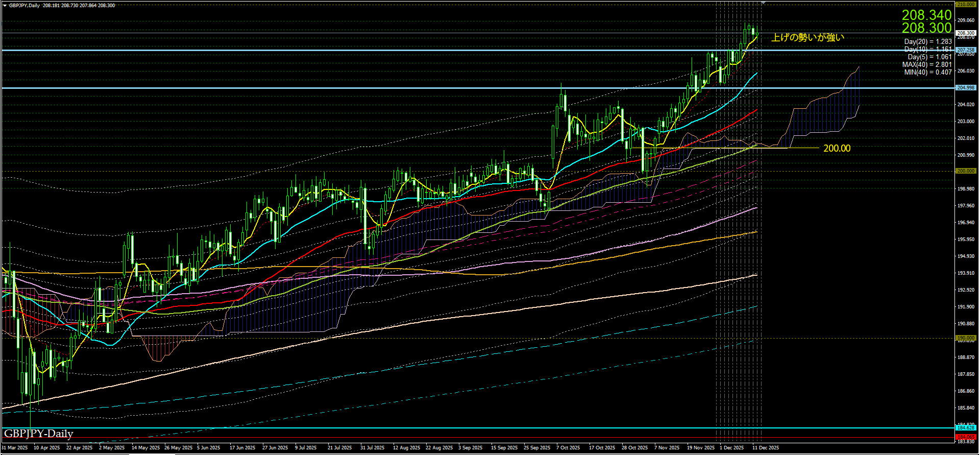Click the yellow 200.00 text label

(837, 149)
